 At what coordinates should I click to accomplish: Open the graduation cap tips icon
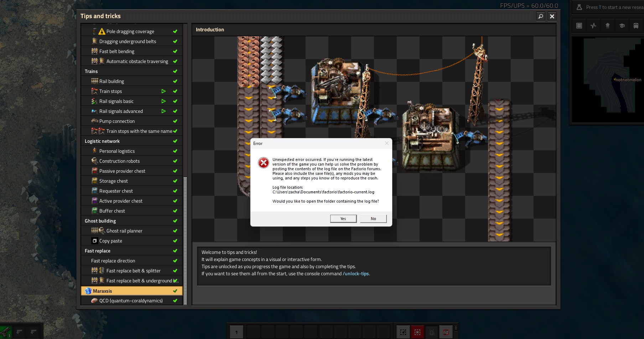(x=622, y=26)
